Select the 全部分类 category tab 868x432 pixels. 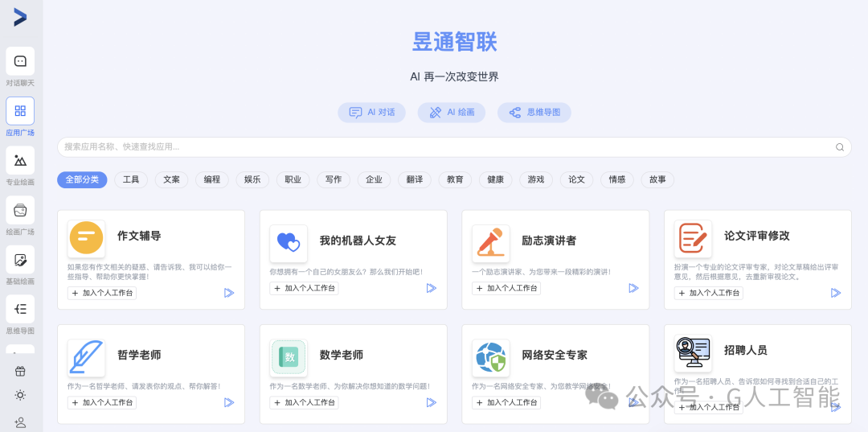[82, 179]
